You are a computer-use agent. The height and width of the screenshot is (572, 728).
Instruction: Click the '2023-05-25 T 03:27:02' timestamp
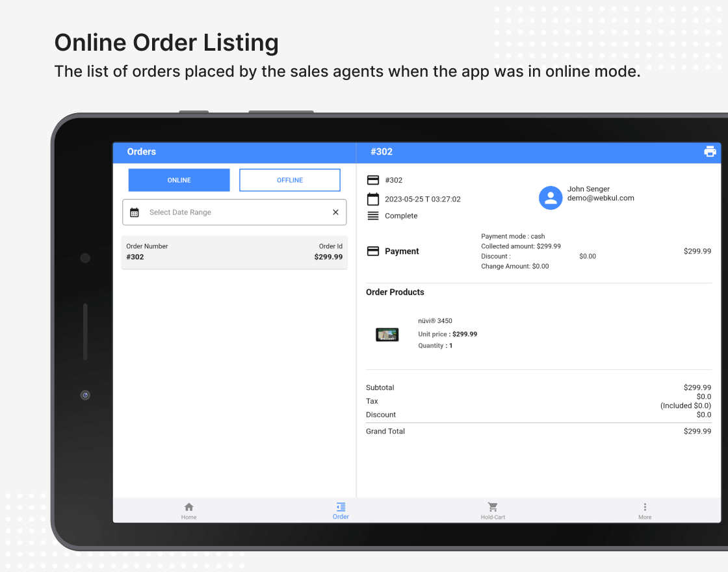(x=422, y=199)
